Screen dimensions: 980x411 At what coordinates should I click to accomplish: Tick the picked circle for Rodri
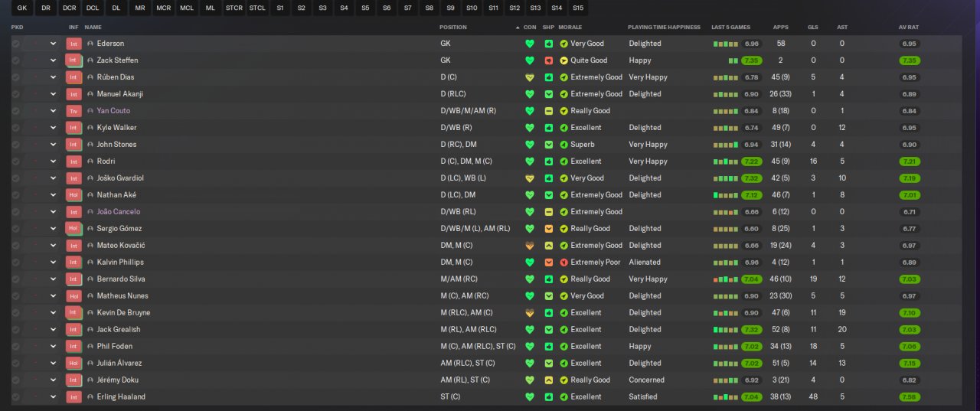15,161
